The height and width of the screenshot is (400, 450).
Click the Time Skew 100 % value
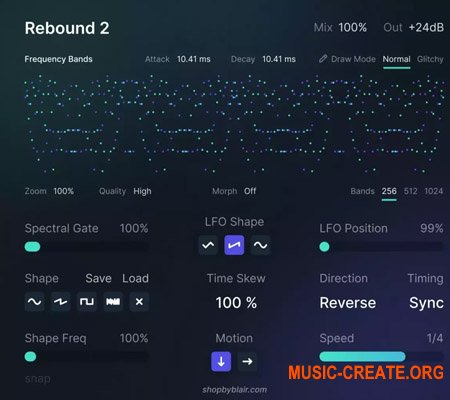pos(236,303)
